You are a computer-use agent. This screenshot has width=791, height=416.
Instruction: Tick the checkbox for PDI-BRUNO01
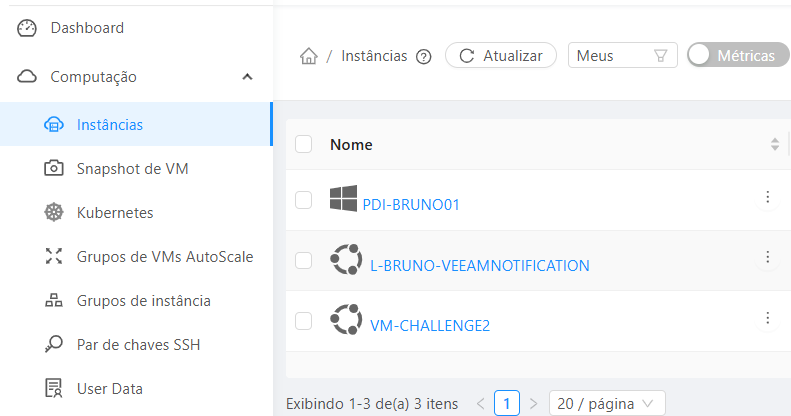coord(304,200)
